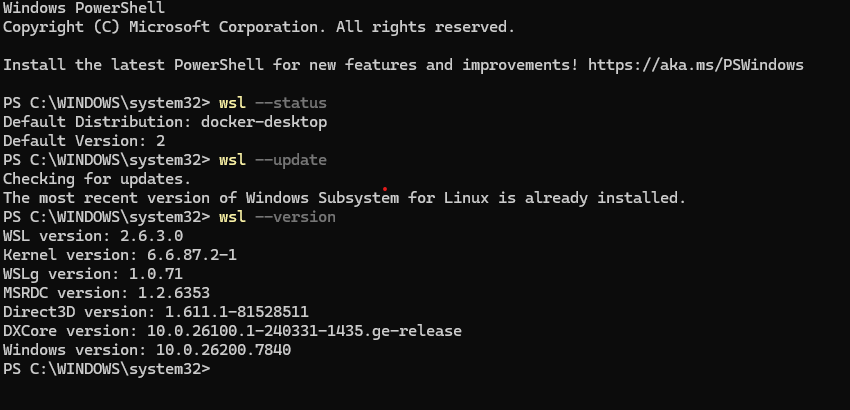Open the aka.ms/PSWindows link

point(696,65)
